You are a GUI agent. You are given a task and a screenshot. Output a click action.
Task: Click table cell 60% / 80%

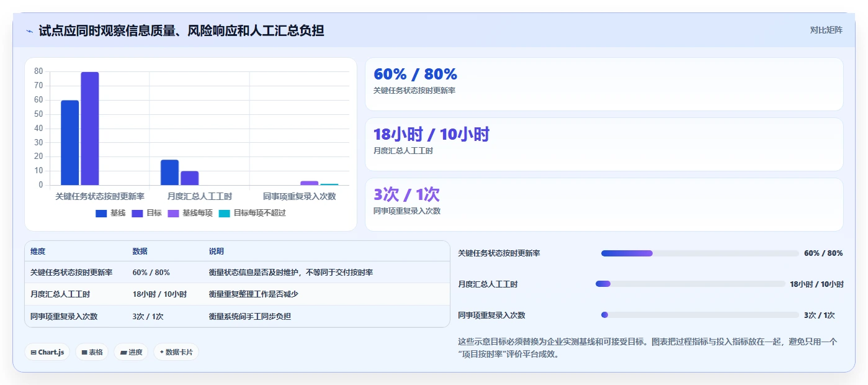click(x=151, y=273)
